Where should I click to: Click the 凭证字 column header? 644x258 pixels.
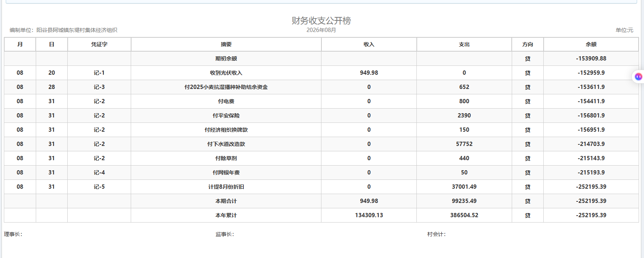pyautogui.click(x=99, y=44)
